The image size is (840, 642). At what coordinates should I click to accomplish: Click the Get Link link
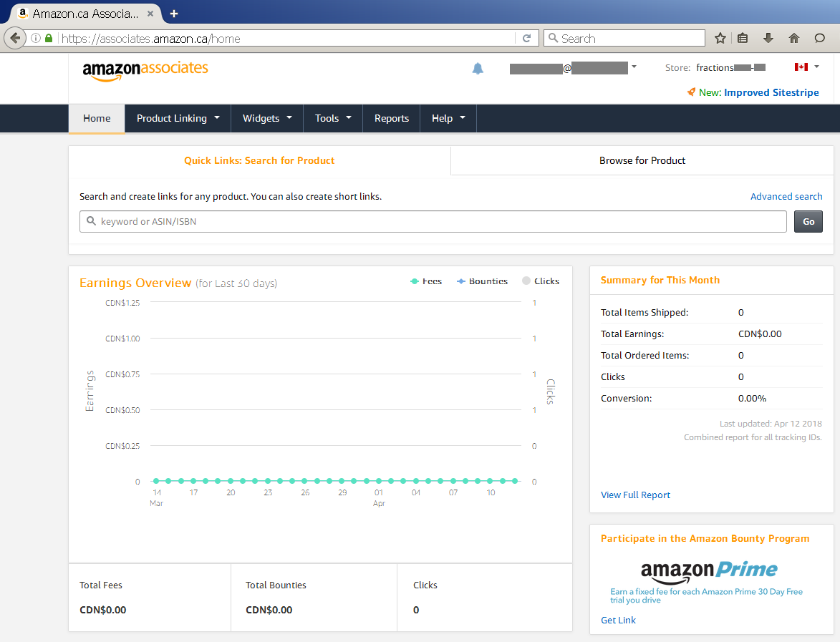point(618,620)
